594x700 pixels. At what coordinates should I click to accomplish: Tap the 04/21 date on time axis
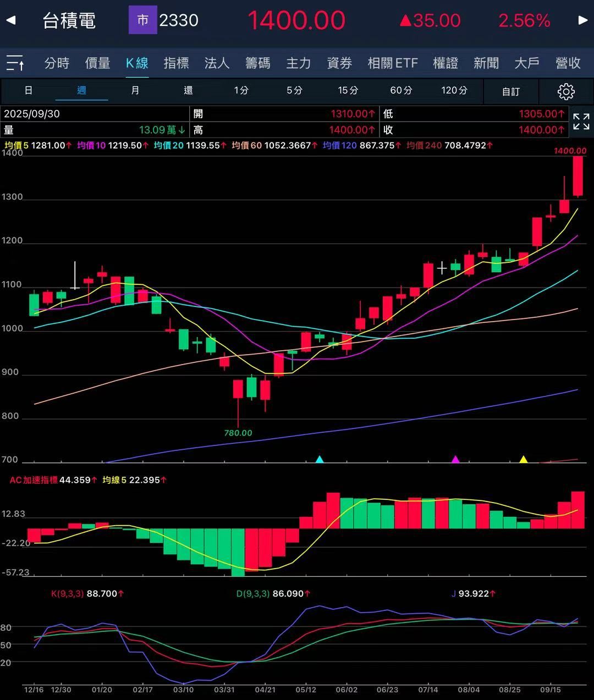tap(265, 690)
